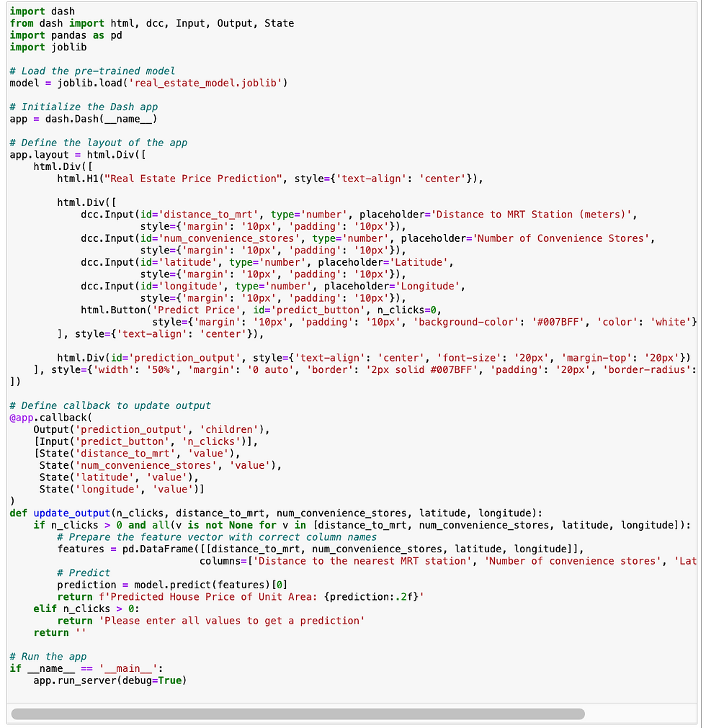Click the comment '# Predict'

tap(84, 573)
